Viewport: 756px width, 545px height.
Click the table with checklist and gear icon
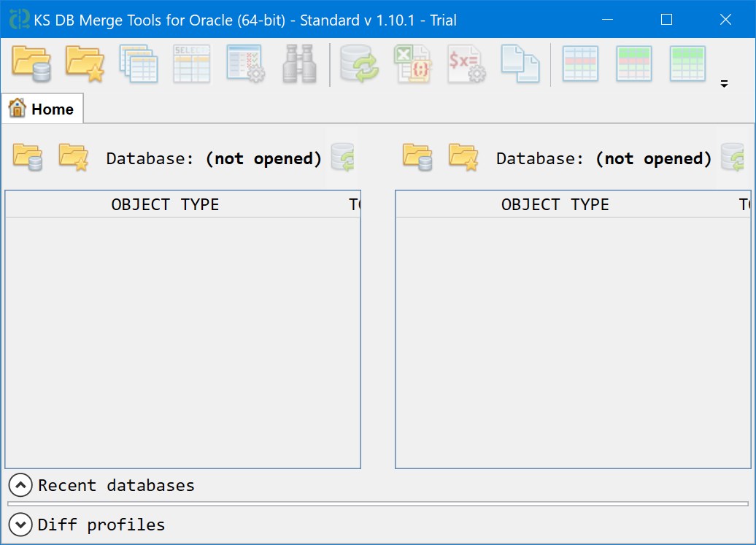pos(245,64)
